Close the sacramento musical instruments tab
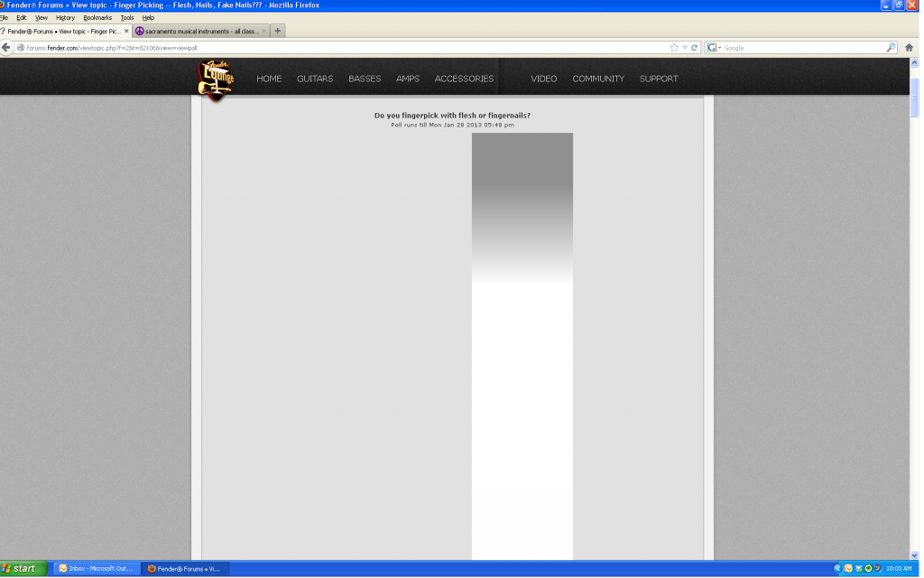Screen dimensions: 924x578 [263, 31]
